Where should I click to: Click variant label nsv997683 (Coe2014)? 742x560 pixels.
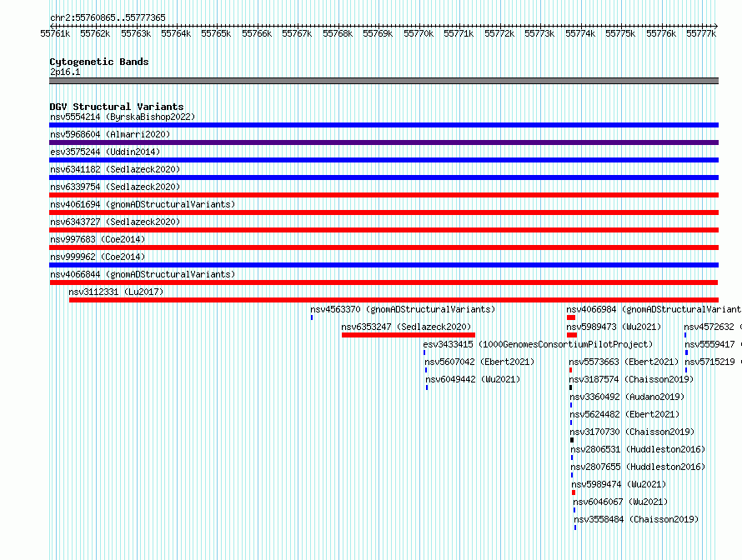(x=98, y=239)
